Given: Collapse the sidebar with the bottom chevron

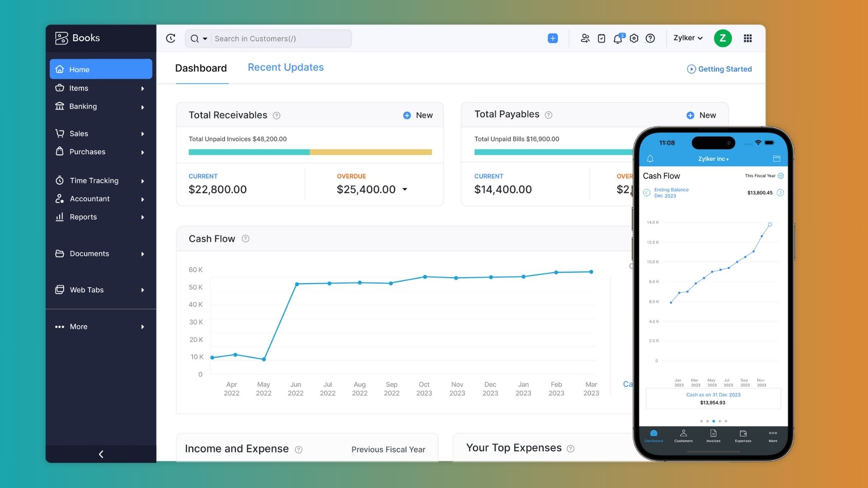Looking at the screenshot, I should 101,454.
